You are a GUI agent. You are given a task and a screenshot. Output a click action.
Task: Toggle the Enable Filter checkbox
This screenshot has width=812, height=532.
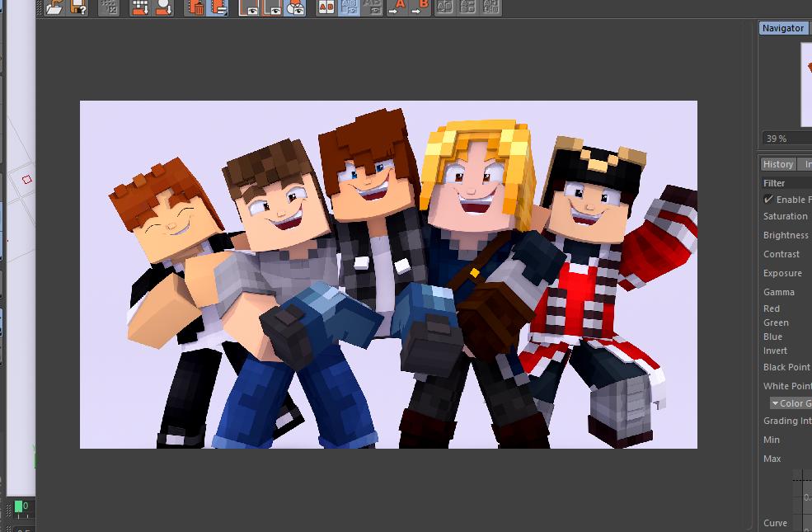coord(768,199)
